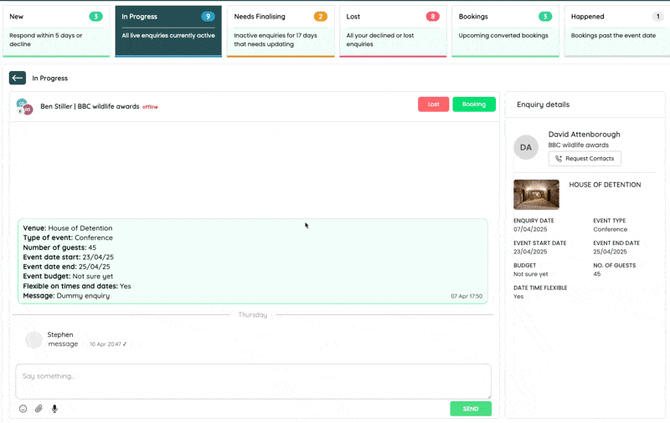
Task: Click the Request Contacts button
Action: pos(584,159)
